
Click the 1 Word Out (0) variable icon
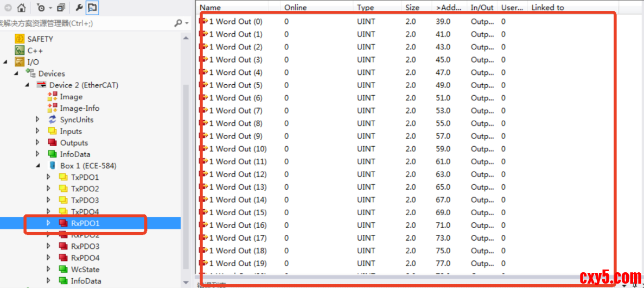click(203, 21)
